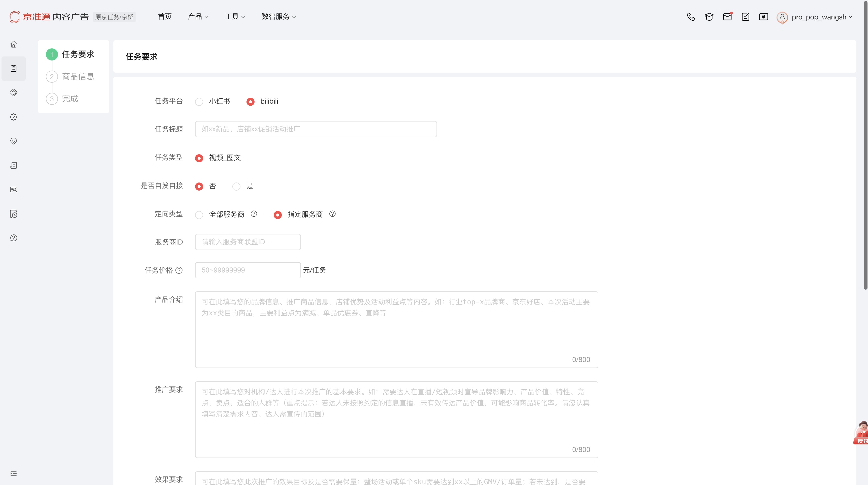Screen dimensions: 868x485
Task: Select 是 for 是否自发自接
Action: [237, 186]
